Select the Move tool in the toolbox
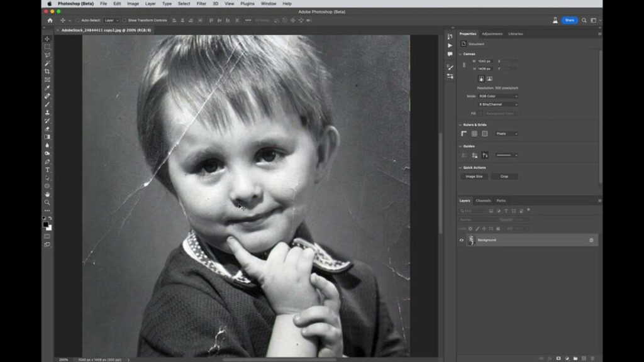Image resolution: width=644 pixels, height=362 pixels. tap(47, 38)
